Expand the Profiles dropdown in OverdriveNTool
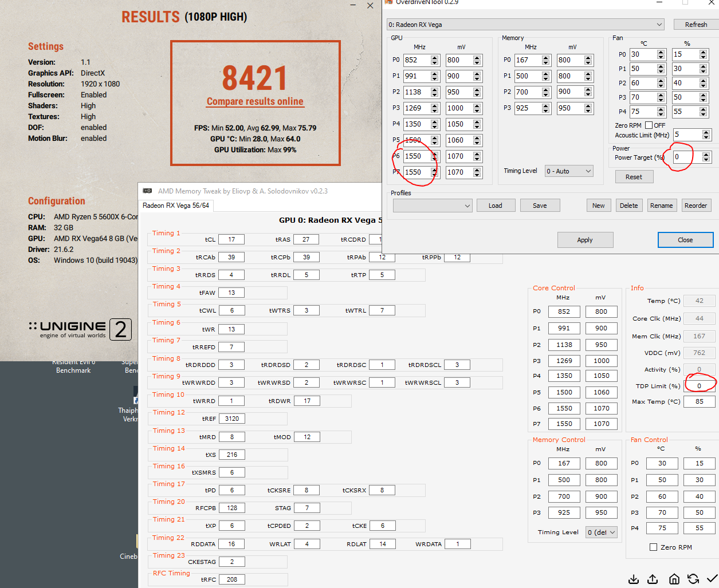 [x=433, y=206]
